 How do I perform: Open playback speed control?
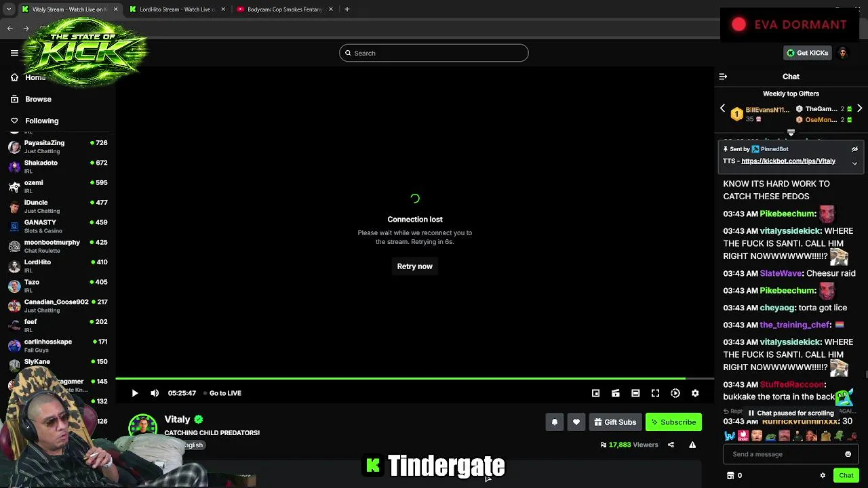pos(675,393)
